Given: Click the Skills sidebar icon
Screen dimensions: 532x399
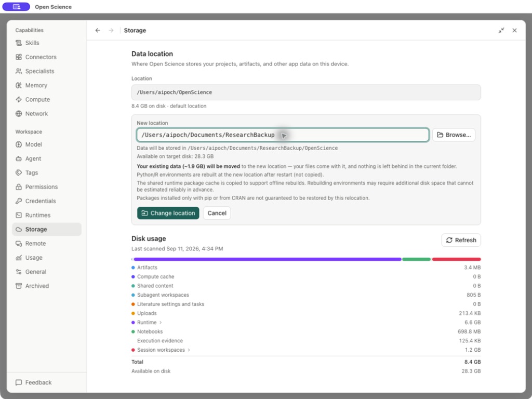Looking at the screenshot, I should 19,43.
